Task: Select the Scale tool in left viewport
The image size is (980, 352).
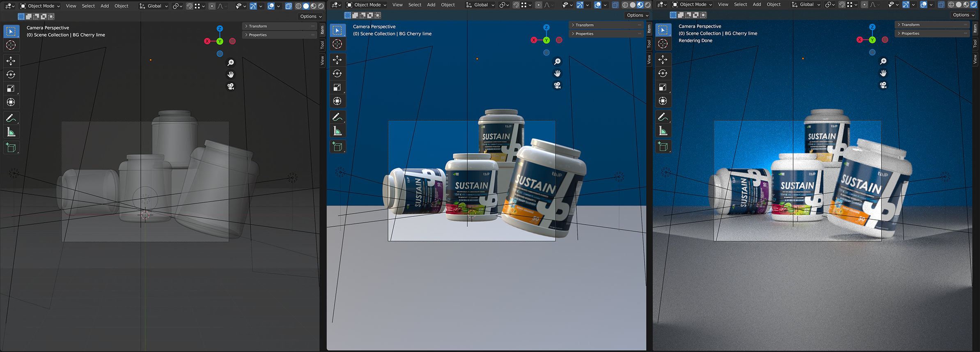Action: [x=11, y=88]
